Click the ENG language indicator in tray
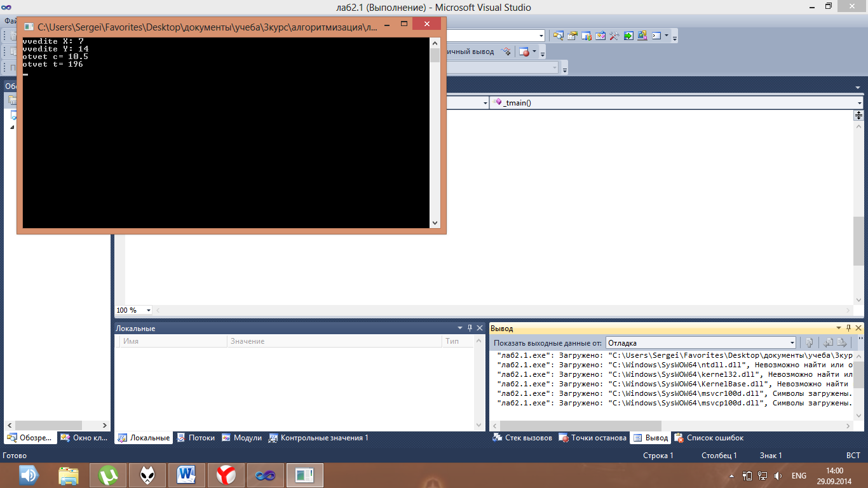The height and width of the screenshot is (488, 868). [799, 475]
